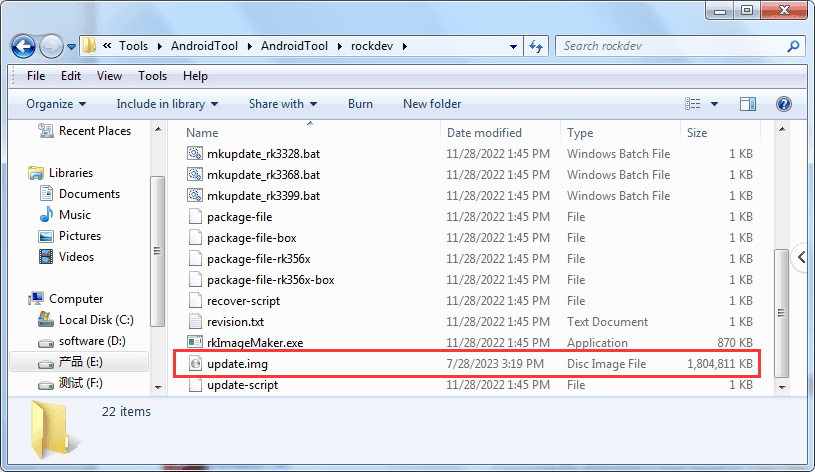The width and height of the screenshot is (815, 472).
Task: Click the Help question mark icon
Action: point(784,104)
